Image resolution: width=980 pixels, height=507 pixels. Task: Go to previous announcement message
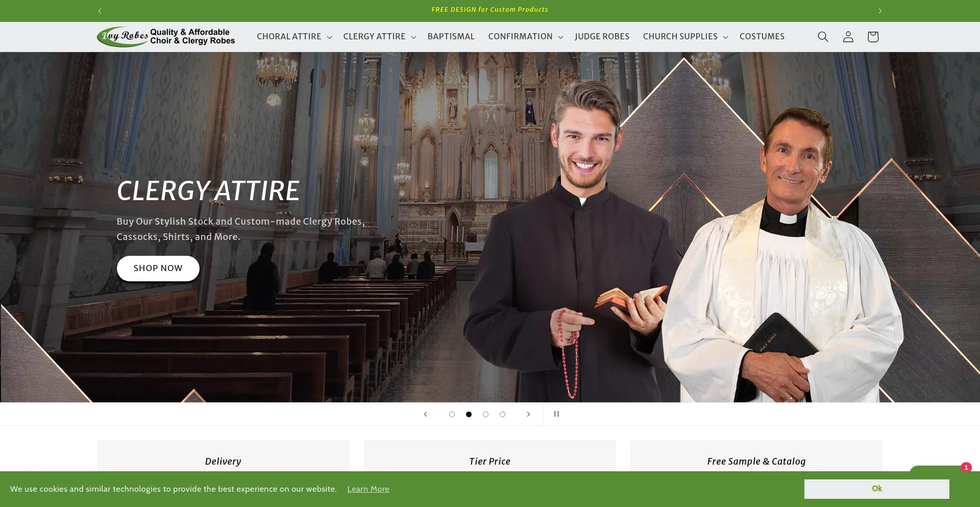100,10
